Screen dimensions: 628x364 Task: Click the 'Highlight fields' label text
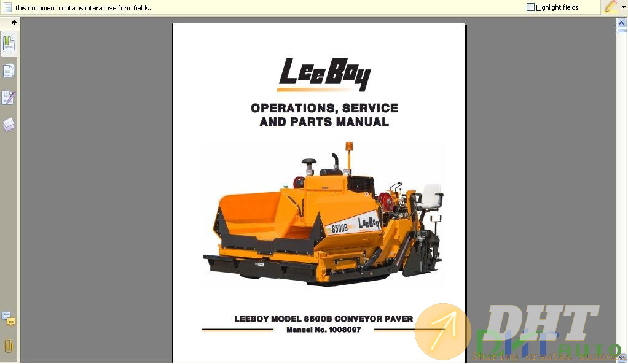point(557,7)
